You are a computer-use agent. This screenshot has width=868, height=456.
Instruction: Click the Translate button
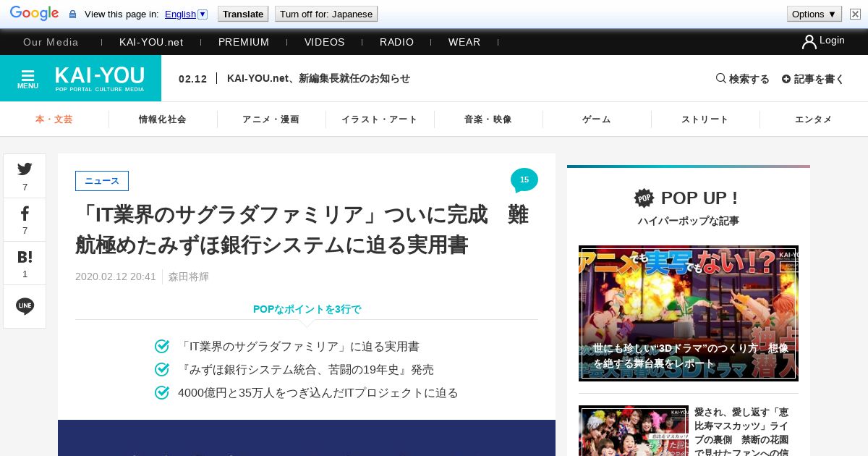[x=243, y=14]
